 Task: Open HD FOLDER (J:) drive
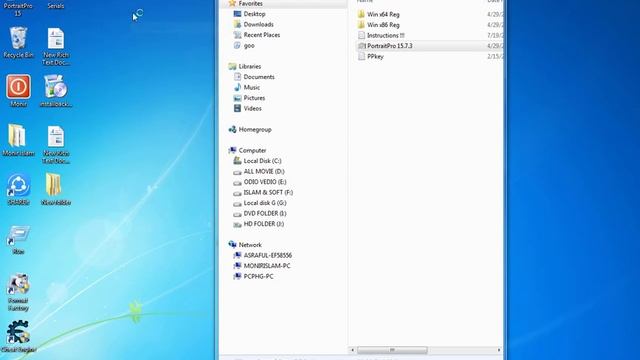[258, 224]
